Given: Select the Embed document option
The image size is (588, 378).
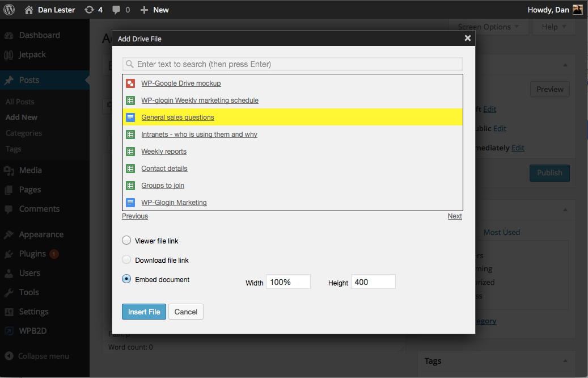Looking at the screenshot, I should tap(126, 279).
